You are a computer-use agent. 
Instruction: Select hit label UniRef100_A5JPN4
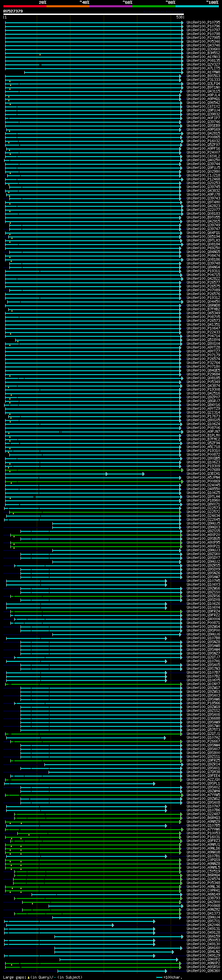point(203,477)
